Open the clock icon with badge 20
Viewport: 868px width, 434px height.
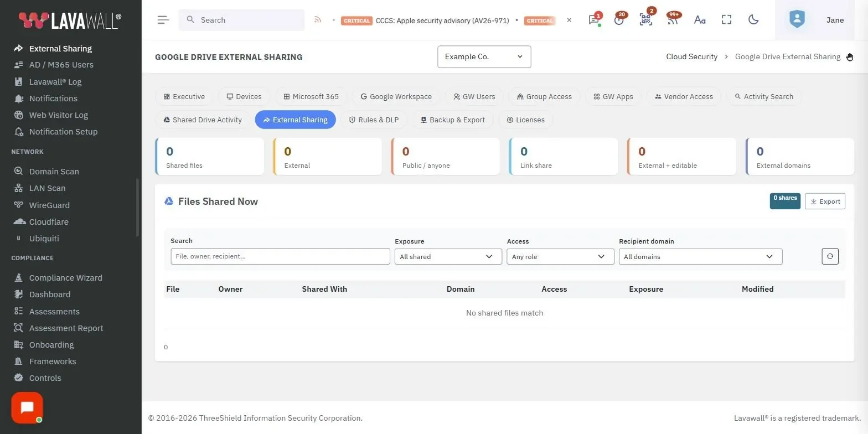point(619,20)
